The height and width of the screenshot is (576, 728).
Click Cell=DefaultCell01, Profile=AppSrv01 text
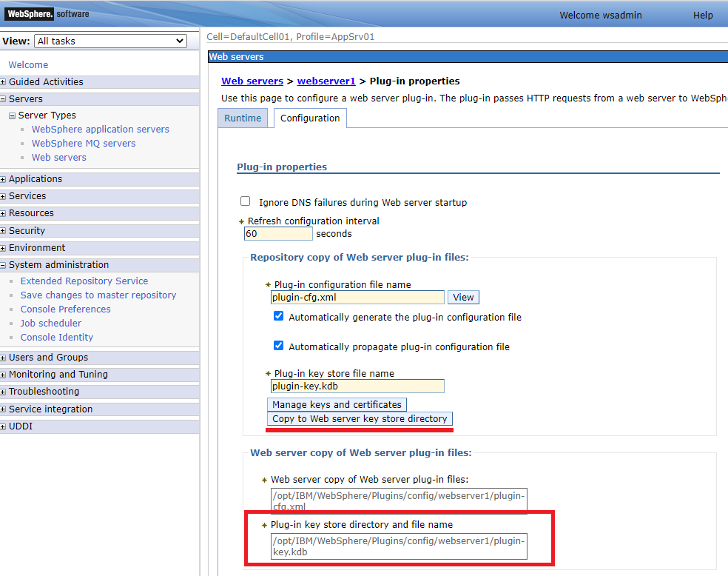tap(291, 37)
